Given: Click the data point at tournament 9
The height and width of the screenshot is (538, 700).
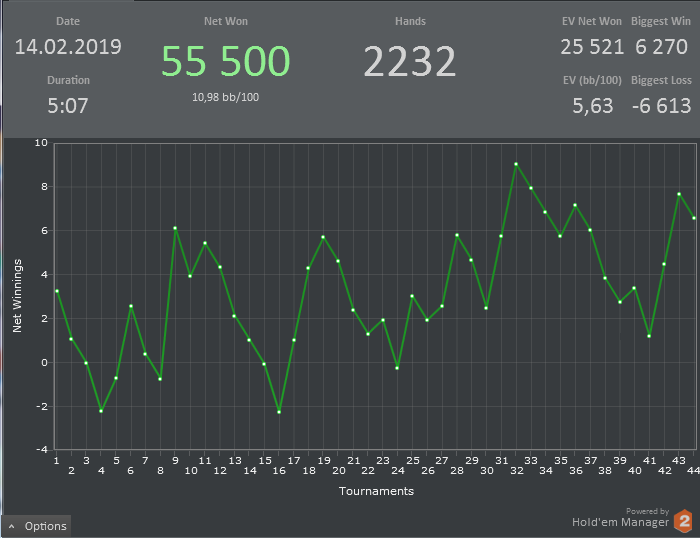Looking at the screenshot, I should click(x=175, y=228).
